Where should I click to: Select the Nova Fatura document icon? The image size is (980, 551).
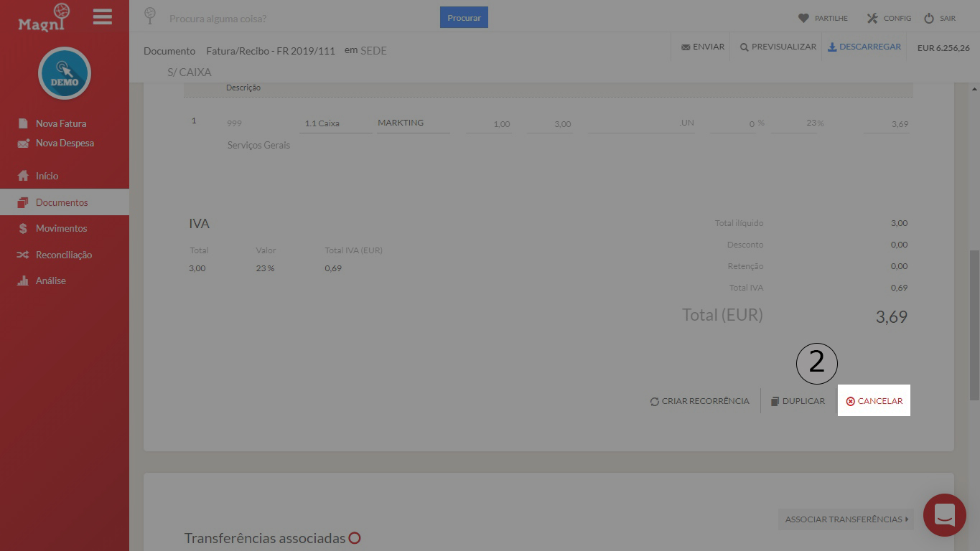(x=24, y=123)
